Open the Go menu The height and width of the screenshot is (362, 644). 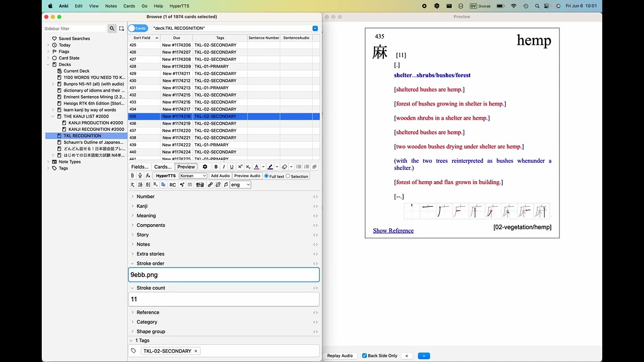(144, 6)
